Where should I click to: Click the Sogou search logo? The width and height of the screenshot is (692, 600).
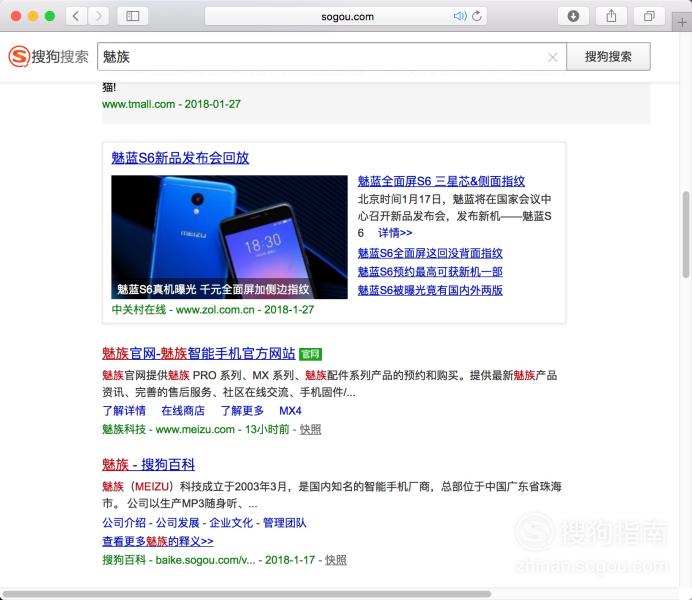49,56
